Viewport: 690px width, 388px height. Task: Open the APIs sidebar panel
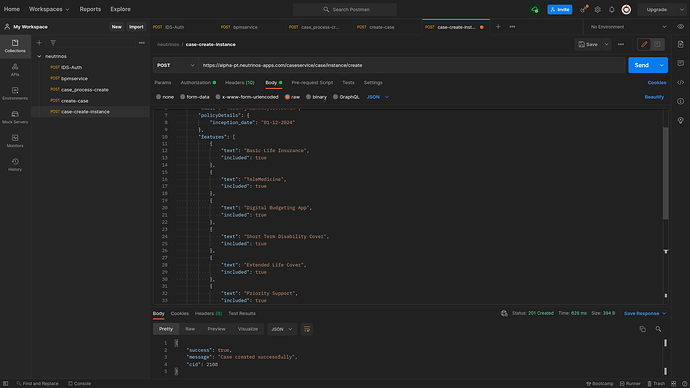pyautogui.click(x=15, y=70)
